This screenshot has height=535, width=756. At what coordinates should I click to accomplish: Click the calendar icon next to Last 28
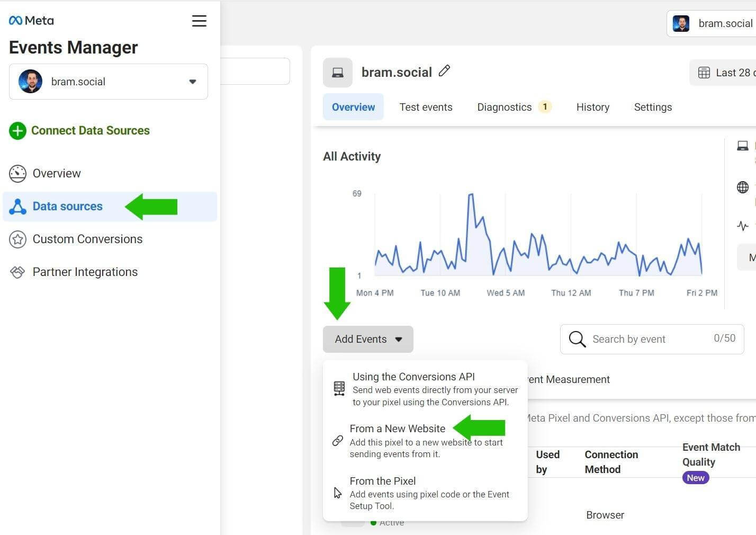coord(704,73)
